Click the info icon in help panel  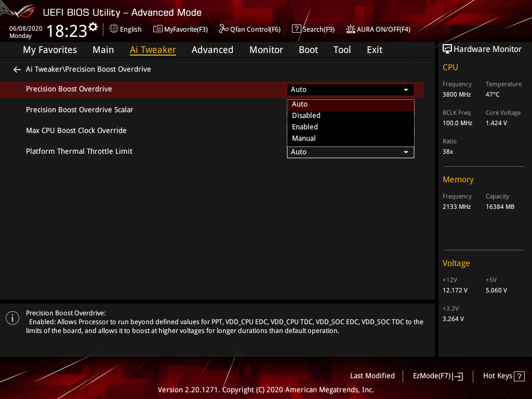pos(12,318)
